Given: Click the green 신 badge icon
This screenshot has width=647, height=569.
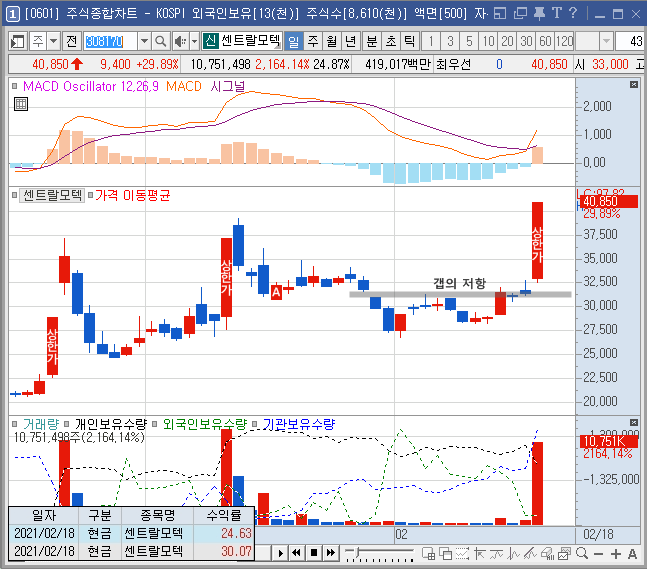Looking at the screenshot, I should 210,41.
